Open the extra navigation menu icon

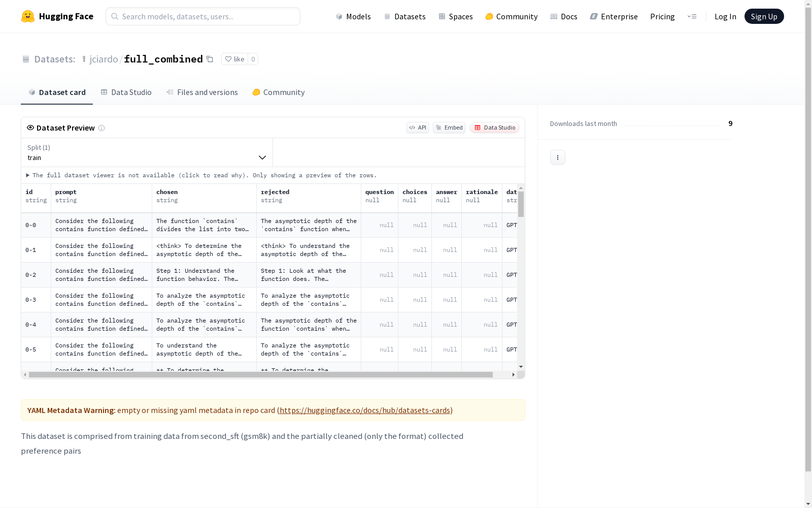(x=692, y=16)
